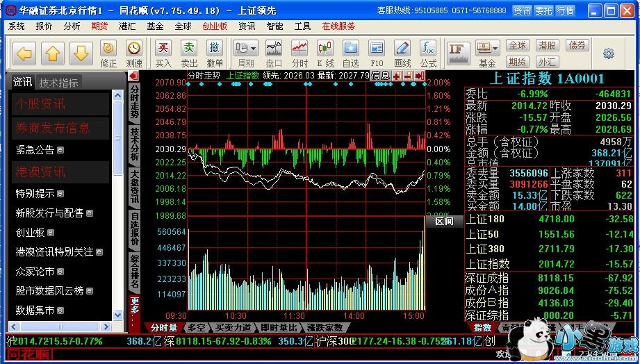Click the 行情 title bar button

[566, 10]
